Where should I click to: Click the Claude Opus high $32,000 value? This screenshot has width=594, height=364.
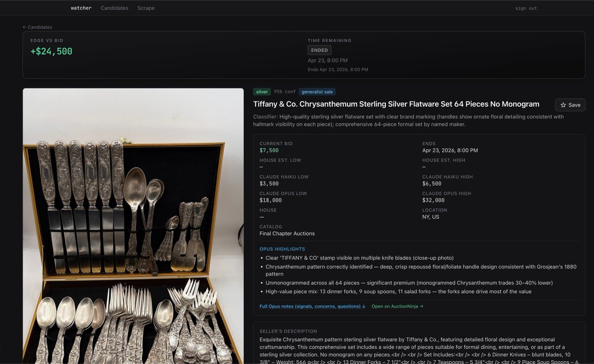pyautogui.click(x=433, y=200)
